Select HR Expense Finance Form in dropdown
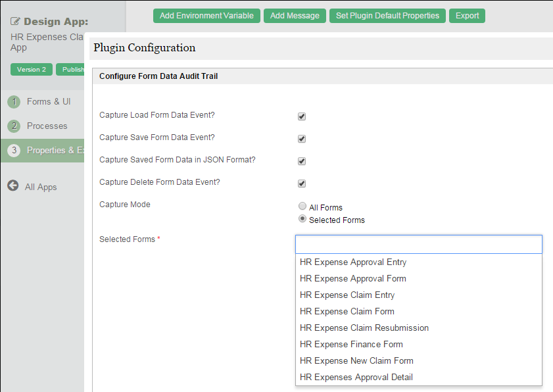The width and height of the screenshot is (553, 392). tap(351, 344)
